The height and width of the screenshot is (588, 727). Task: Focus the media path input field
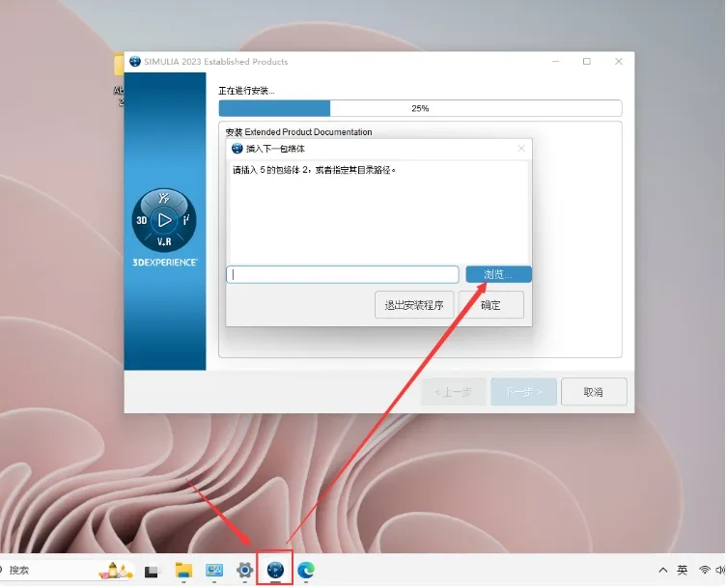[x=343, y=274]
